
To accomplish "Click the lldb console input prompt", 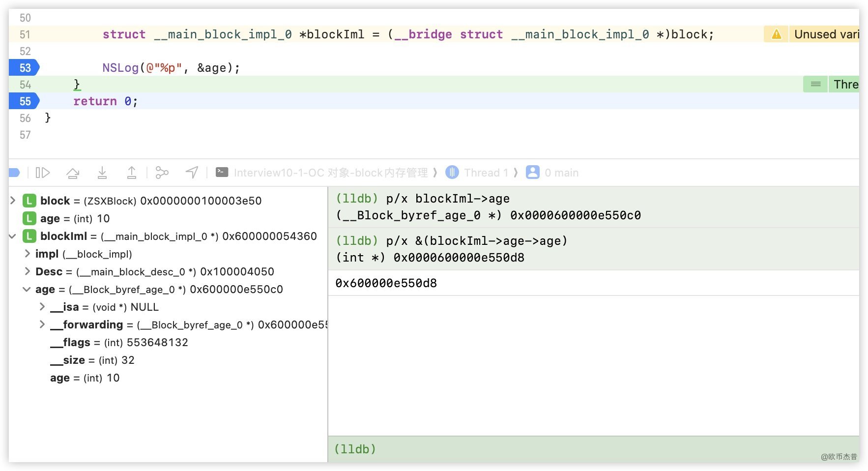I will point(492,449).
